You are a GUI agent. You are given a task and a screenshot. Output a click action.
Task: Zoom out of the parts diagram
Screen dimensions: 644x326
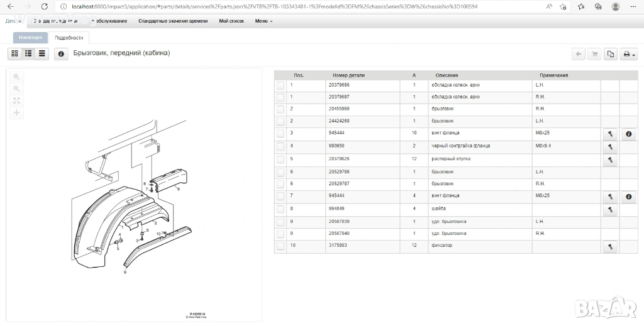(x=17, y=89)
